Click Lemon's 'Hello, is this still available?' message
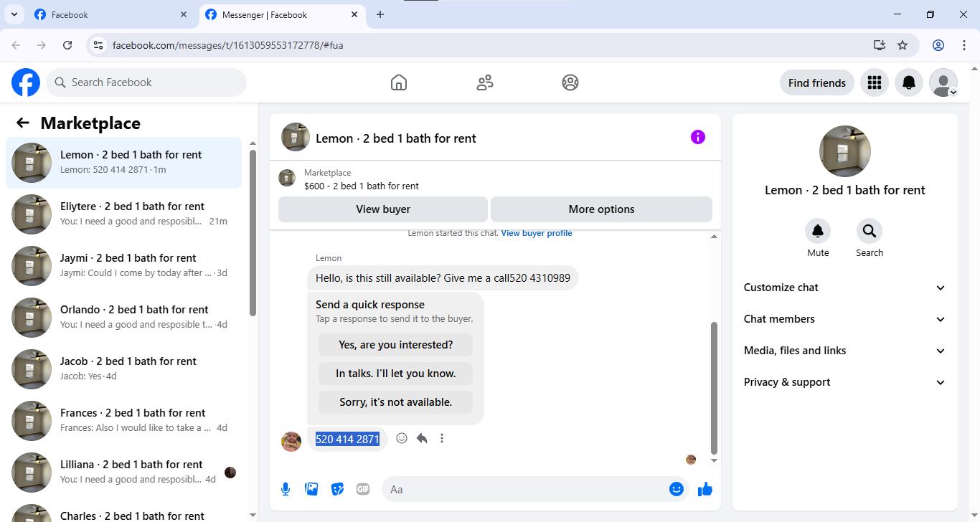The image size is (980, 522). [443, 277]
